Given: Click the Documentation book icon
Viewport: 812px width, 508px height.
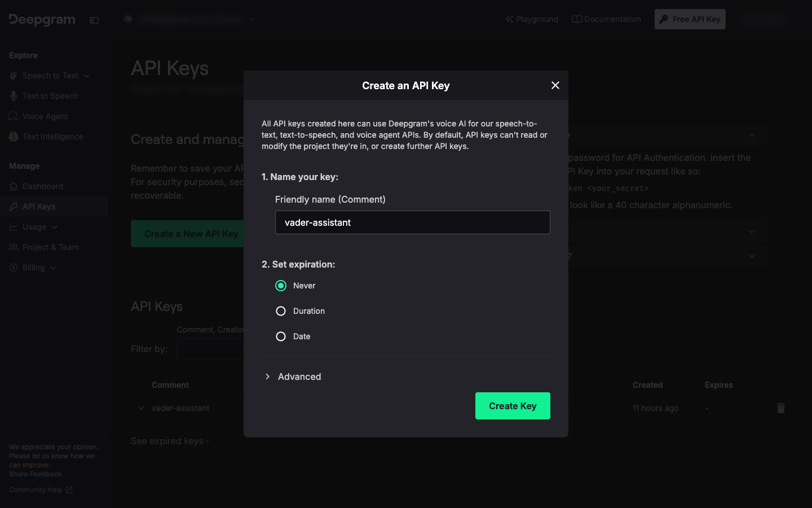Looking at the screenshot, I should [x=577, y=19].
